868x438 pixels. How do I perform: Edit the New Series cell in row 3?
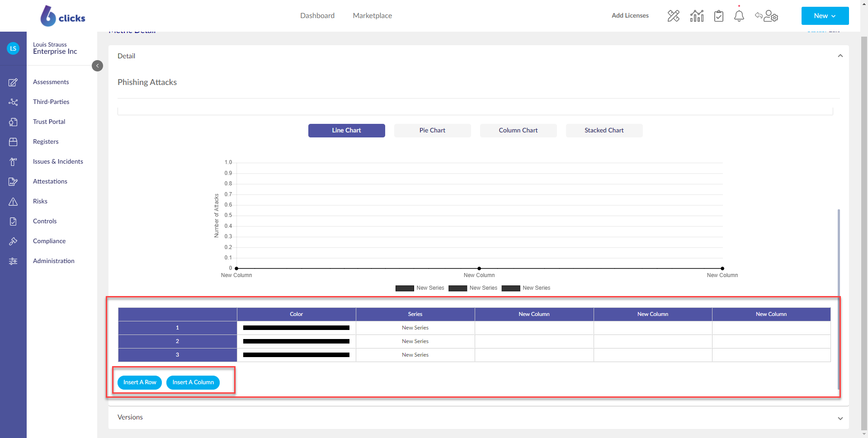[x=415, y=355]
